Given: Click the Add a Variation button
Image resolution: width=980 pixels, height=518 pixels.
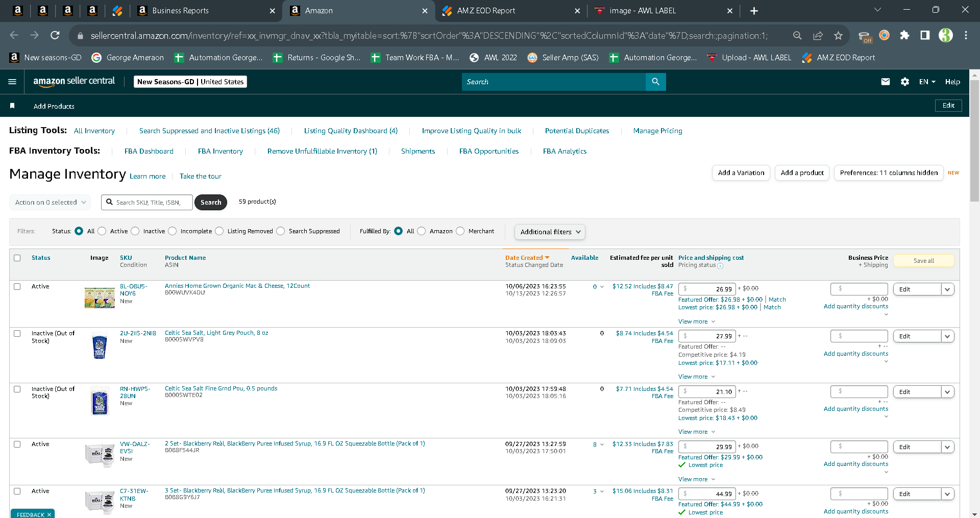Looking at the screenshot, I should tap(741, 173).
